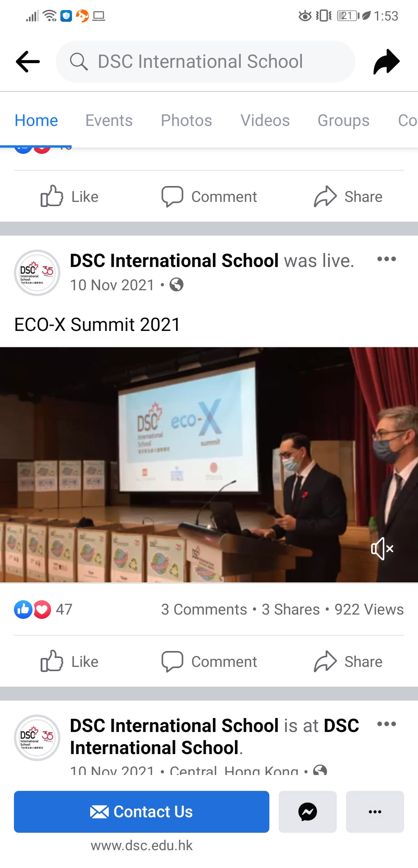
Task: Open reactions list showing 47 reactions
Action: pyautogui.click(x=43, y=609)
